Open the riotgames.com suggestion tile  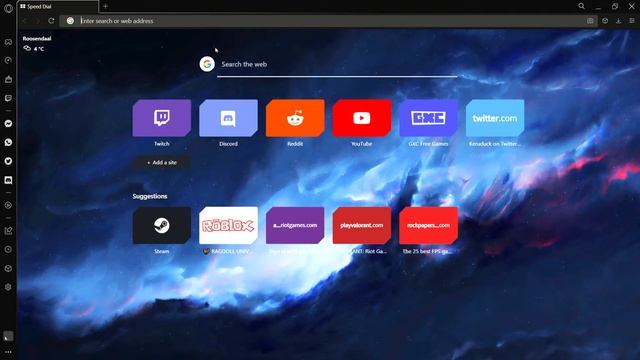point(295,225)
